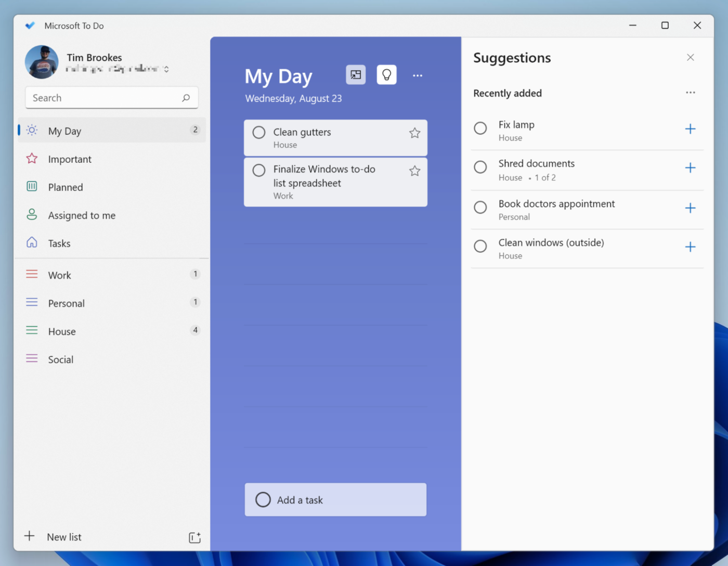This screenshot has width=728, height=566.
Task: Open the Work list
Action: coord(112,275)
